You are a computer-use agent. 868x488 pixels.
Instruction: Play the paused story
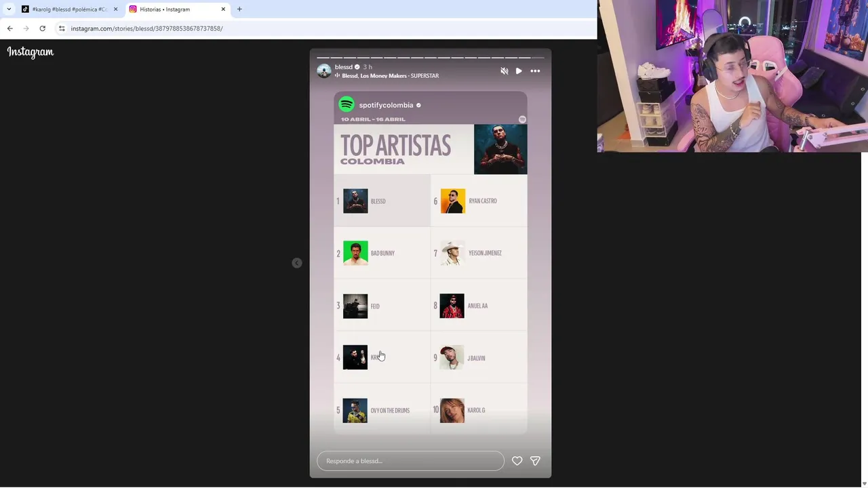[x=519, y=70]
